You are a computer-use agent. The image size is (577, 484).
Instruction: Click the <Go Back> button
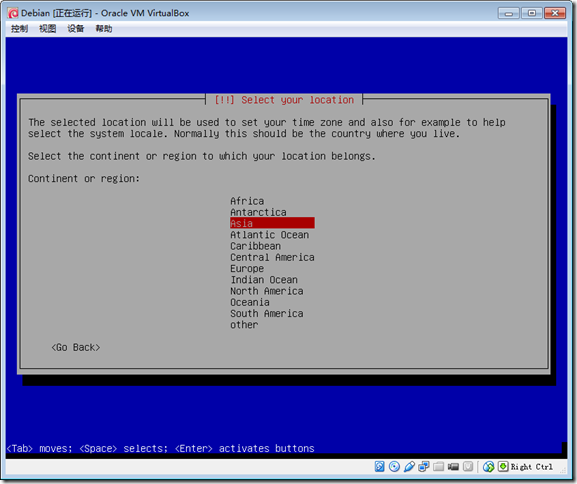(76, 347)
